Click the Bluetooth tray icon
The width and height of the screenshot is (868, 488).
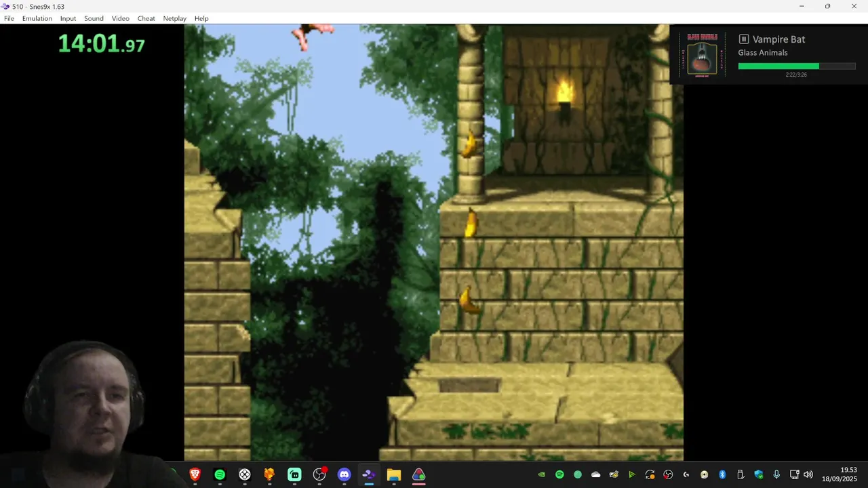pyautogui.click(x=722, y=475)
